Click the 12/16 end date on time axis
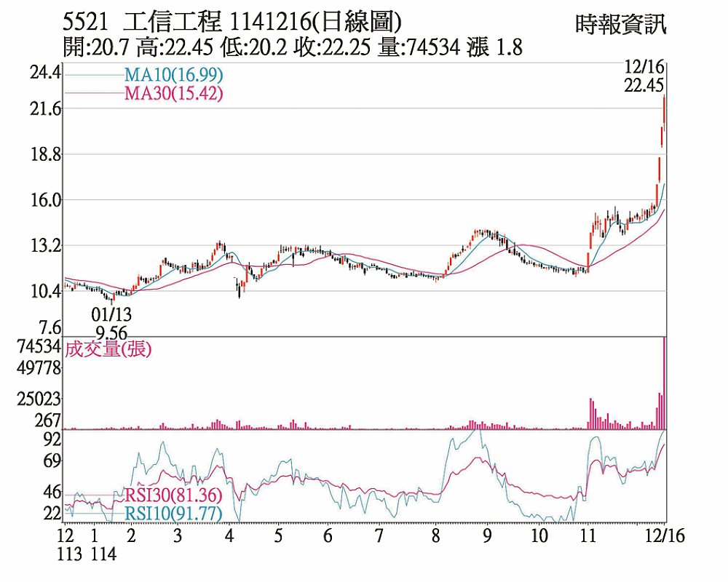 pos(665,537)
